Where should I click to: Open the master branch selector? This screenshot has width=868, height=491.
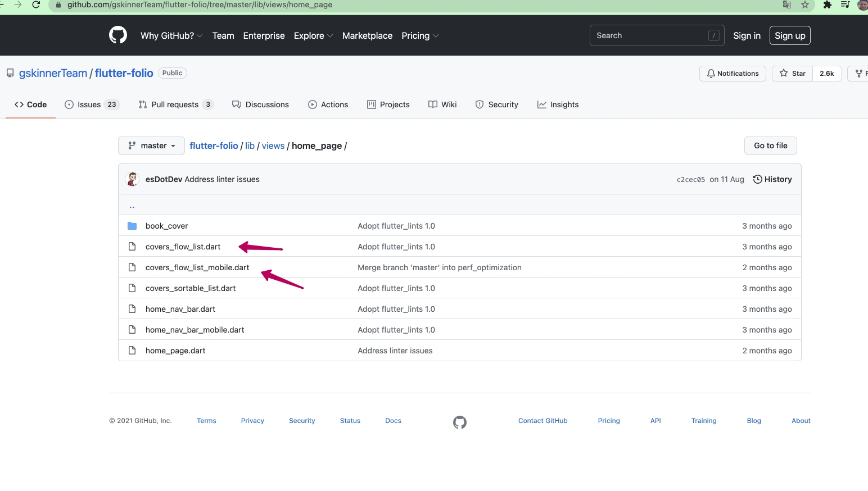[152, 146]
